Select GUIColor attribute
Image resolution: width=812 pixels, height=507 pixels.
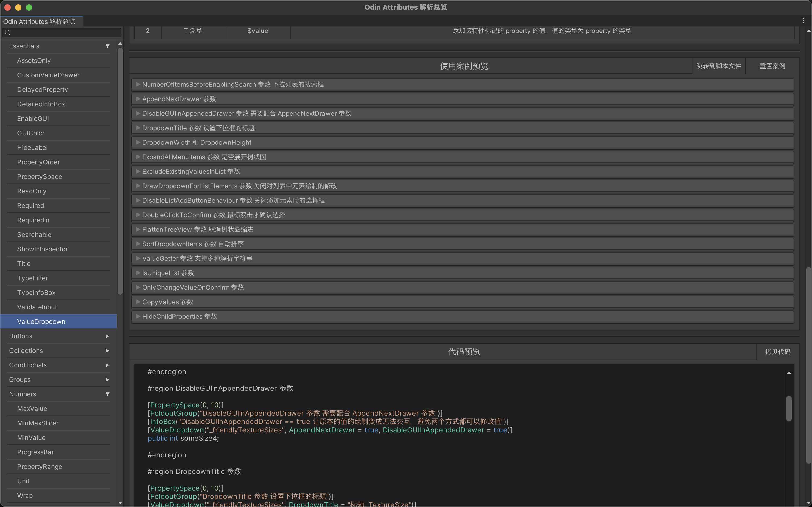coord(58,133)
